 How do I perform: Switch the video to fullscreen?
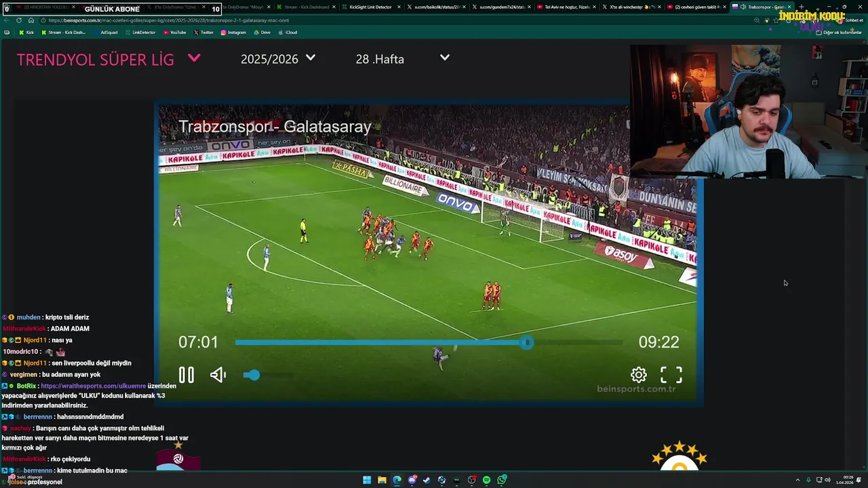pyautogui.click(x=671, y=375)
